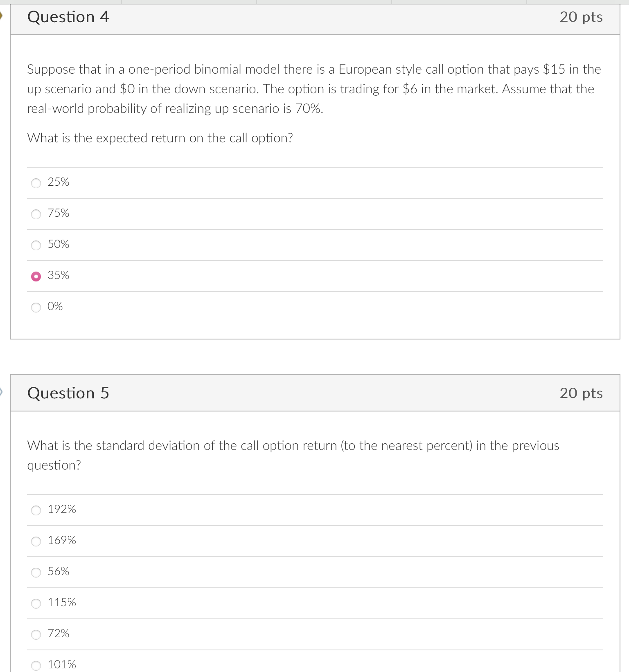
Task: Select the 25% answer for Question 4
Action: 36,183
